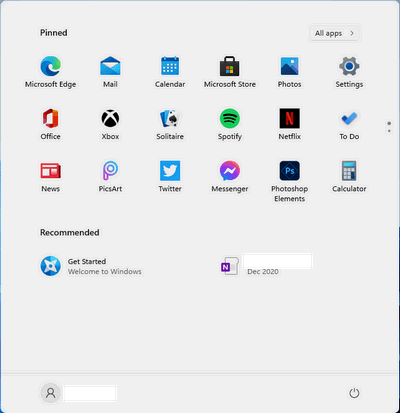Open the Calendar app
Viewport: 400px width, 413px height.
[170, 72]
